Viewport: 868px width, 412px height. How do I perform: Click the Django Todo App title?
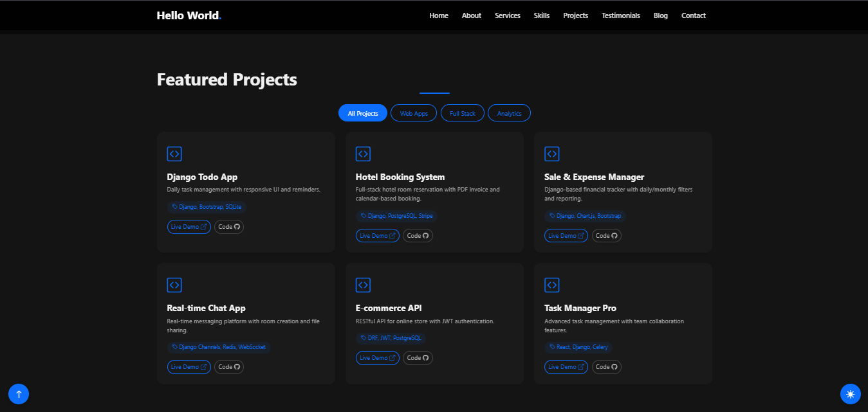click(203, 177)
